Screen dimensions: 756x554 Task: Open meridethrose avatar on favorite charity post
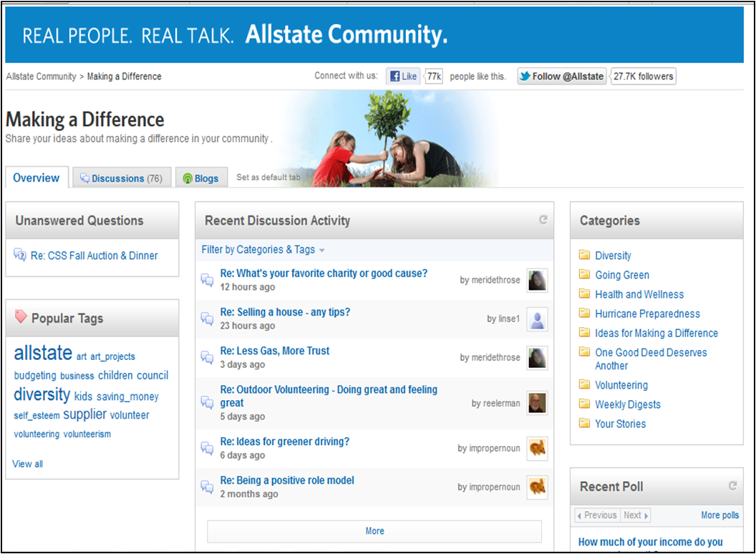[537, 280]
